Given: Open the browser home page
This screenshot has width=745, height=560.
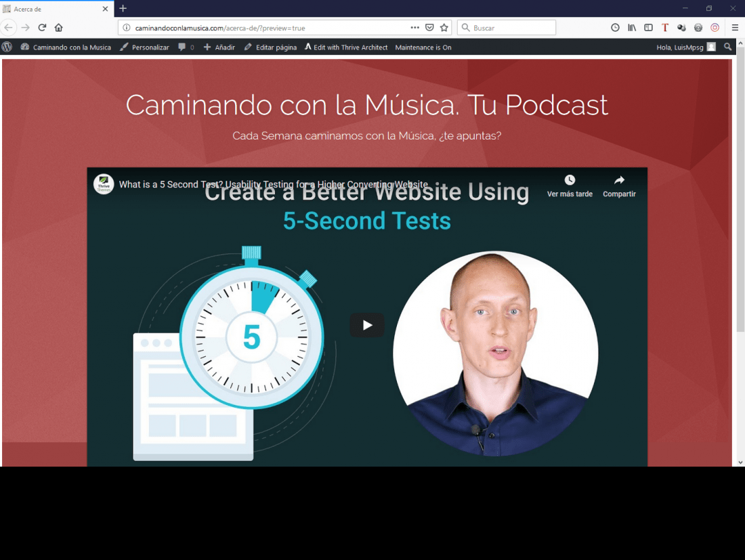Looking at the screenshot, I should [58, 28].
